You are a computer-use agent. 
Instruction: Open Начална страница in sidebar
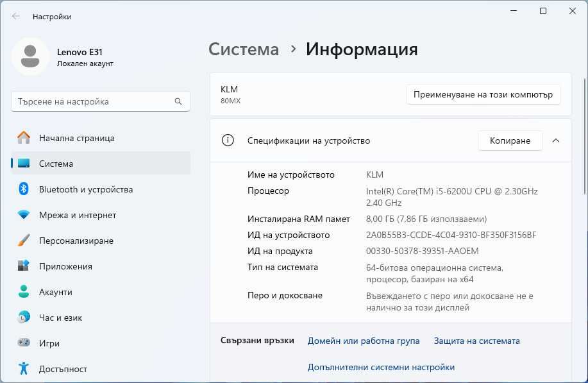[x=101, y=138]
